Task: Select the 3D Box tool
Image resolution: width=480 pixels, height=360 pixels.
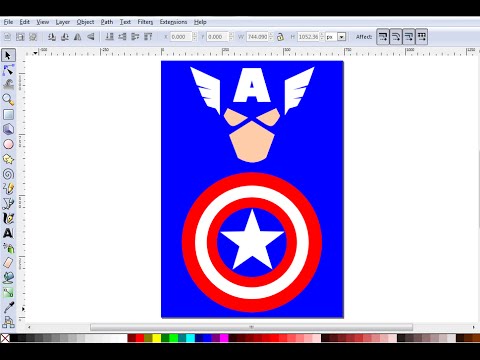Action: (x=8, y=129)
